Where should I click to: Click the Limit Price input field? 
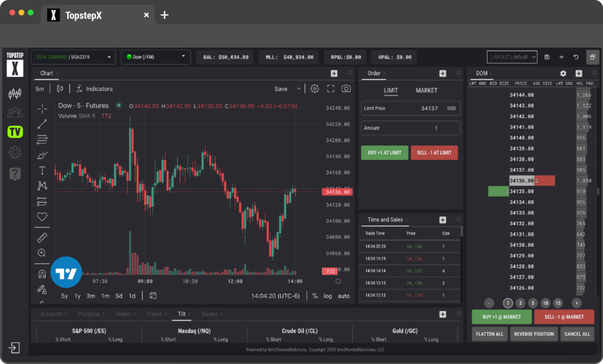(410, 108)
